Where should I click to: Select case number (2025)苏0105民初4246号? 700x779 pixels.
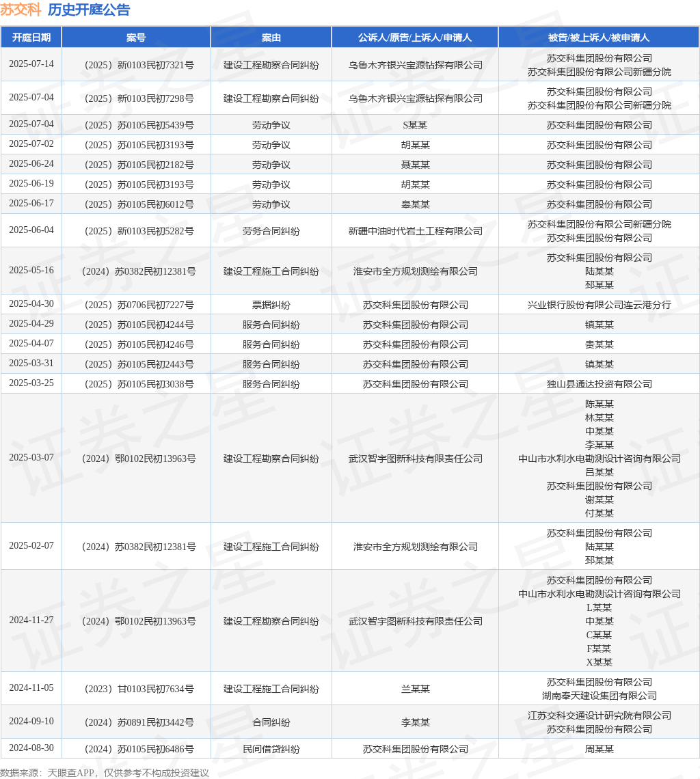139,344
